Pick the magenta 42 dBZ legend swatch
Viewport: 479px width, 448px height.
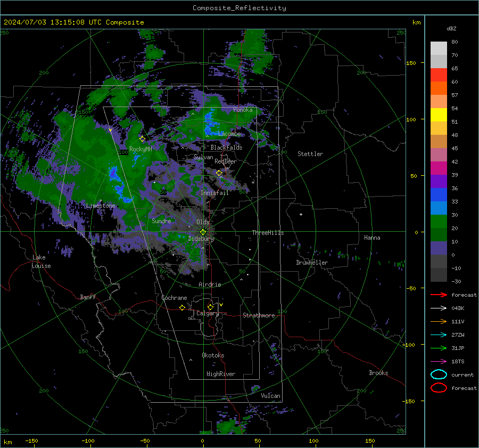(x=439, y=168)
